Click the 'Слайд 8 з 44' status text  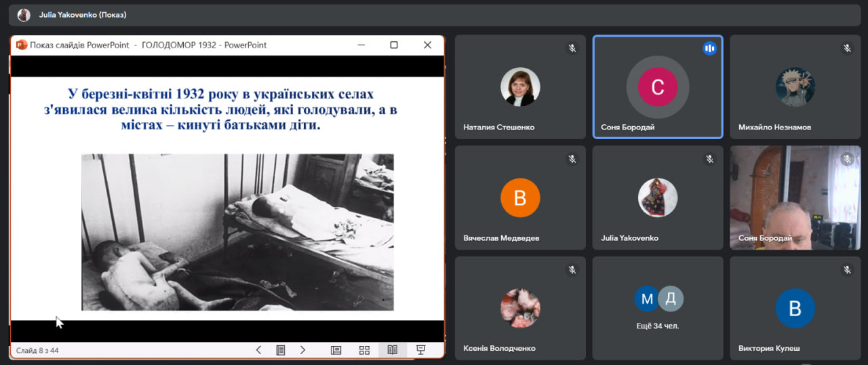point(37,351)
